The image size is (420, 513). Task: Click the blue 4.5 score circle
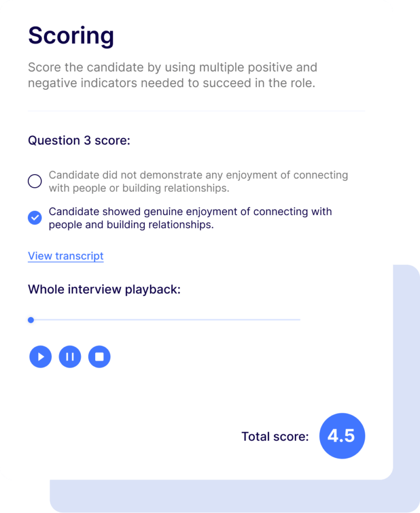click(342, 436)
